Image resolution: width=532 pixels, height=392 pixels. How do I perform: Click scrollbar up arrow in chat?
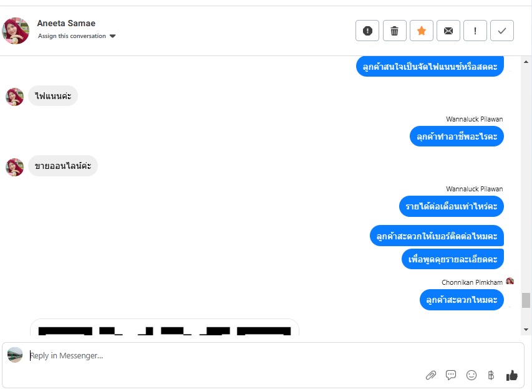[526, 62]
